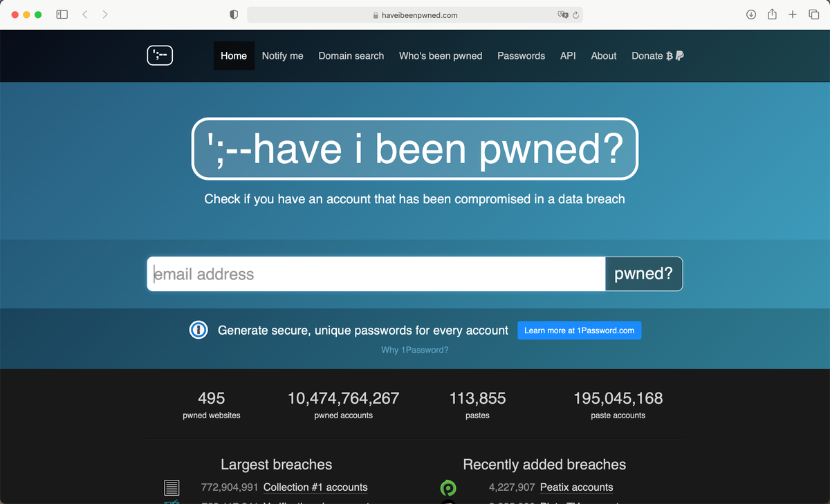The image size is (830, 504).
Task: Click the 1Password logo icon
Action: click(199, 330)
